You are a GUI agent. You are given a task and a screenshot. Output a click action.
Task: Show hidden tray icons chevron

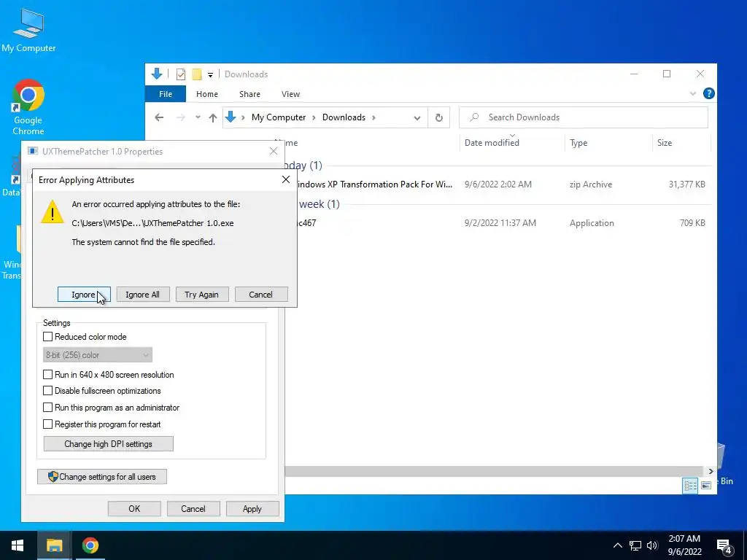pyautogui.click(x=617, y=545)
